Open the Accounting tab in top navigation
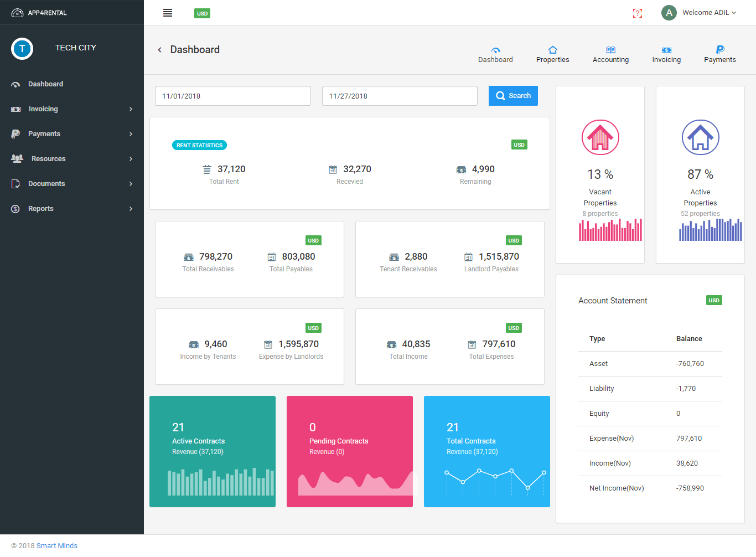This screenshot has height=557, width=756. coord(610,55)
